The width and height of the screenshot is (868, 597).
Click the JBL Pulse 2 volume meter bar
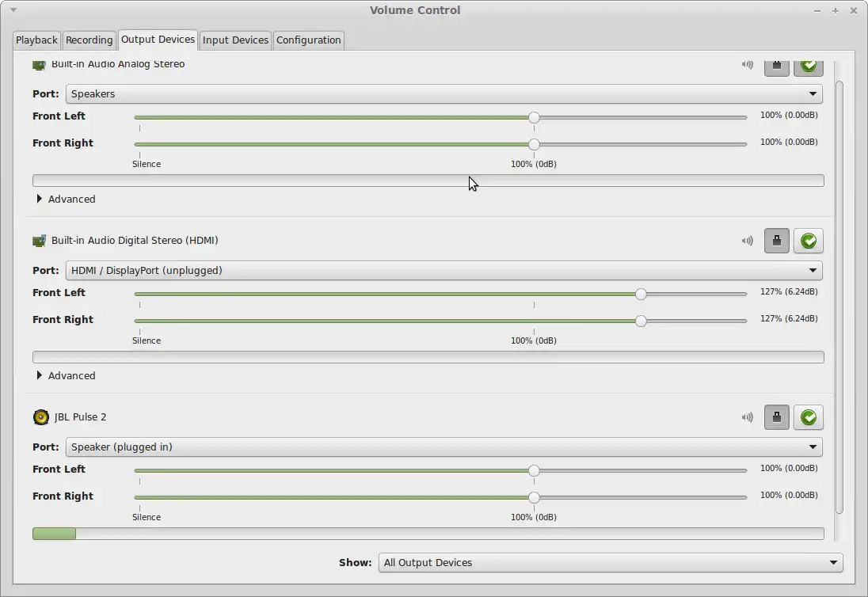428,534
